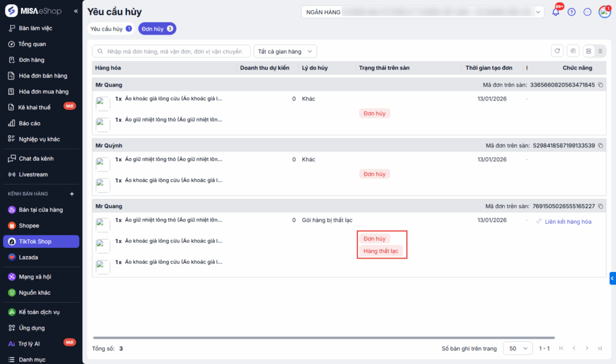Open the notifications bell
Viewport: 616px width, 364px height.
[555, 12]
